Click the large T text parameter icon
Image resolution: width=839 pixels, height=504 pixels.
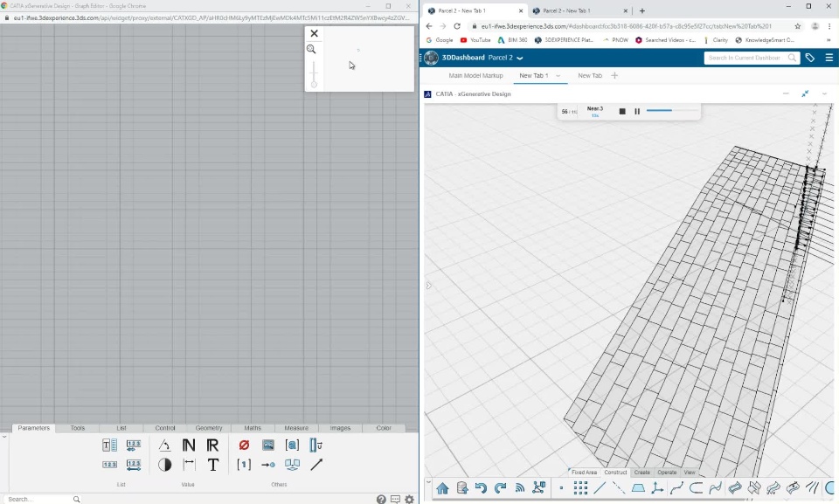(x=213, y=465)
